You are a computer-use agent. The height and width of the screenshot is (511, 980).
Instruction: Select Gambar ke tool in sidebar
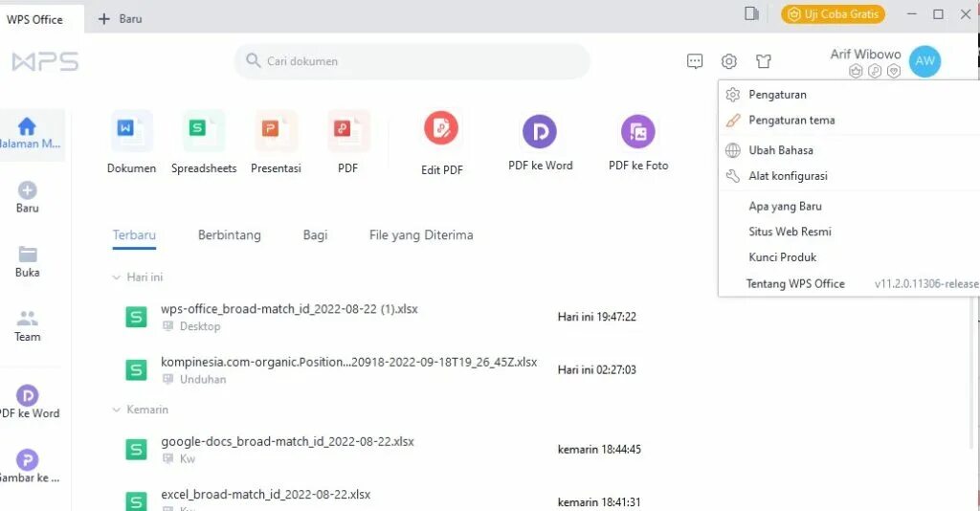[x=28, y=466]
